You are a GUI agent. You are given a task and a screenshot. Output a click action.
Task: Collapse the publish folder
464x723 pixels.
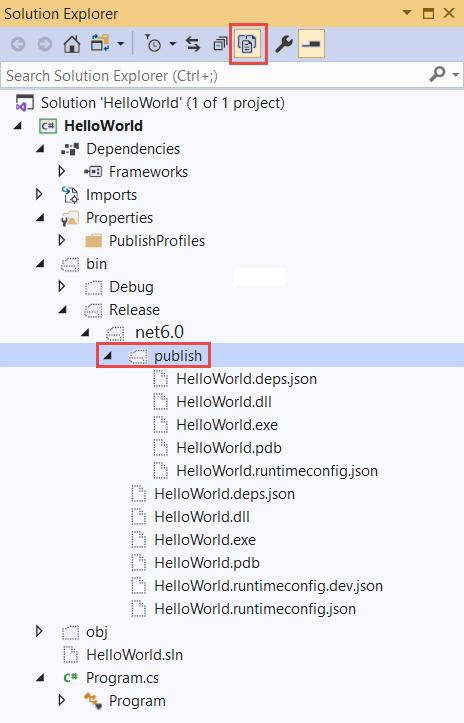click(x=108, y=356)
